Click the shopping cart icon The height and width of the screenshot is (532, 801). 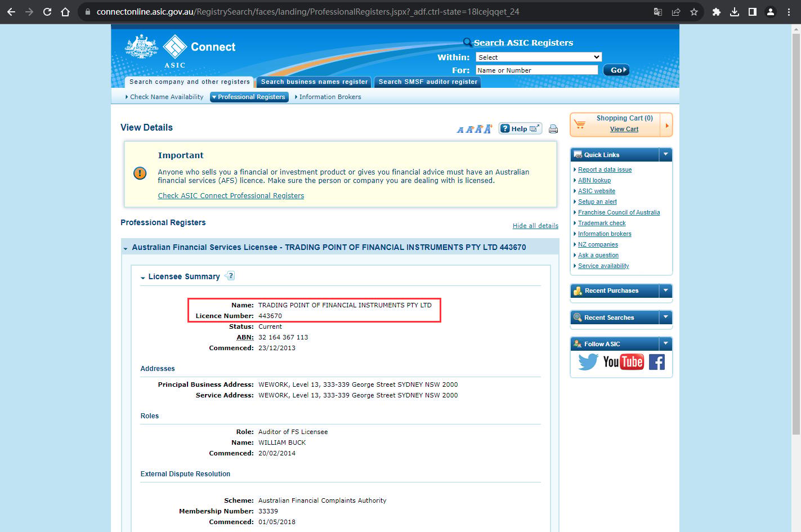pyautogui.click(x=580, y=124)
